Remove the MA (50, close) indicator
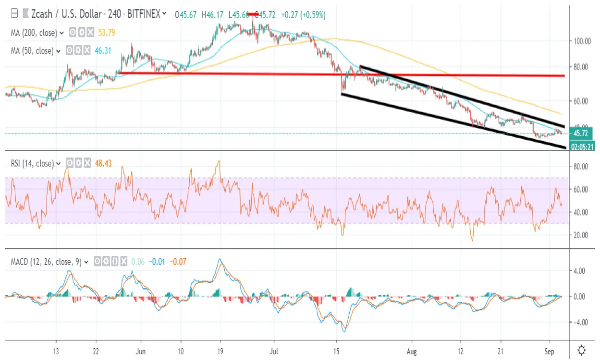The height and width of the screenshot is (364, 600). coord(87,51)
